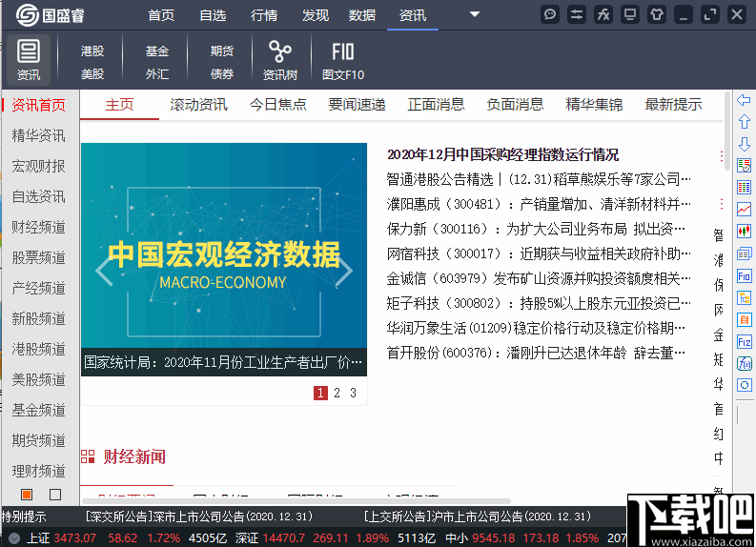Open the f(x) function sidebar icon

[x=744, y=363]
